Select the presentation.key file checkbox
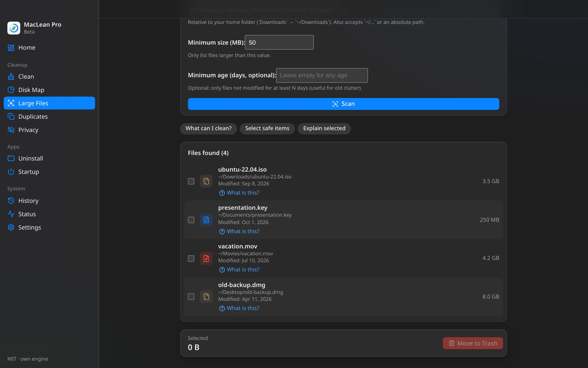 191,220
